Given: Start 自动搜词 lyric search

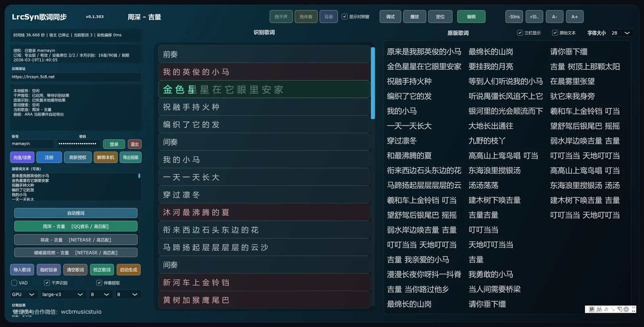Looking at the screenshot, I should [x=76, y=213].
